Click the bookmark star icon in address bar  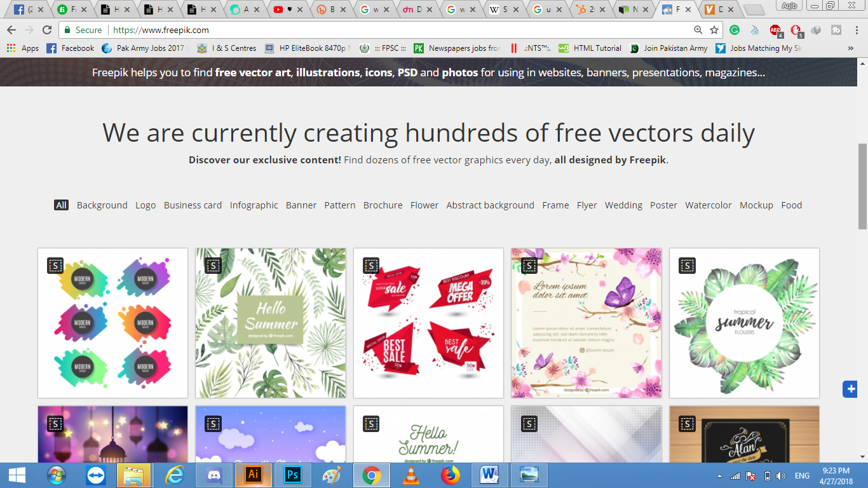pos(714,30)
